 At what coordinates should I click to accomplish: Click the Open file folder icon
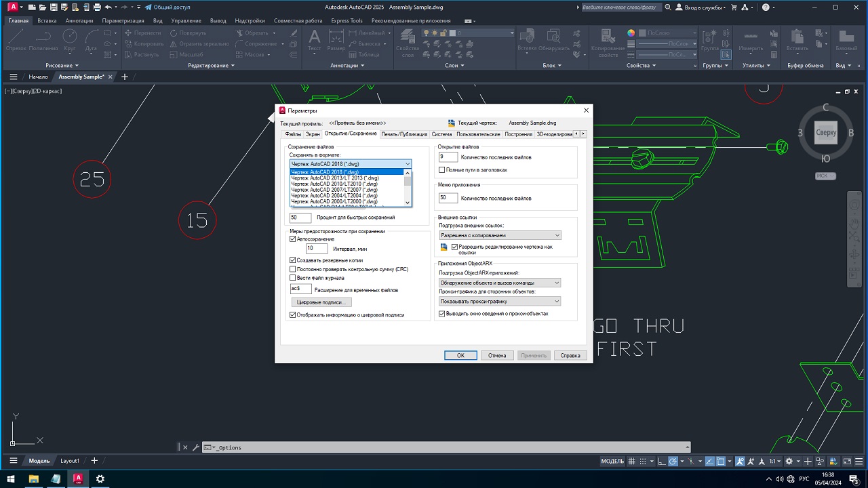click(42, 7)
